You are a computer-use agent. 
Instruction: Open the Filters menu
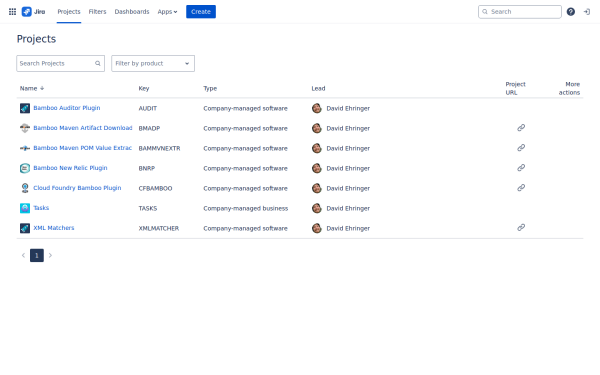(97, 12)
